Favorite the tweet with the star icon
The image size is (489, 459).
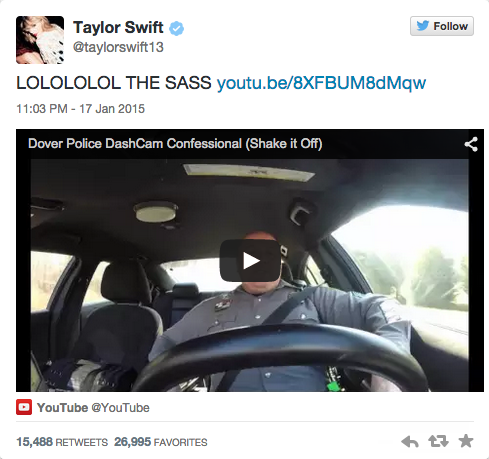click(x=466, y=441)
